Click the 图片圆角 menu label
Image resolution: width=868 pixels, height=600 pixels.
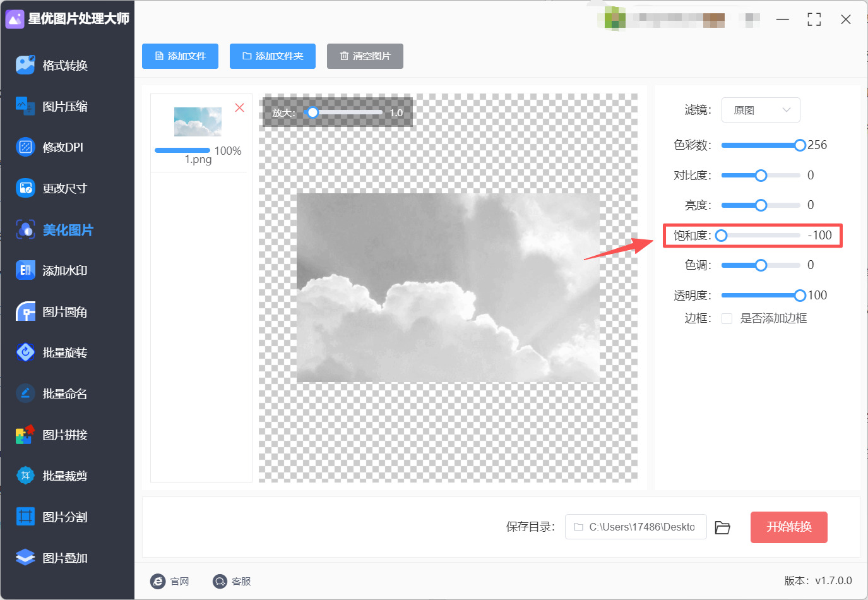[65, 312]
